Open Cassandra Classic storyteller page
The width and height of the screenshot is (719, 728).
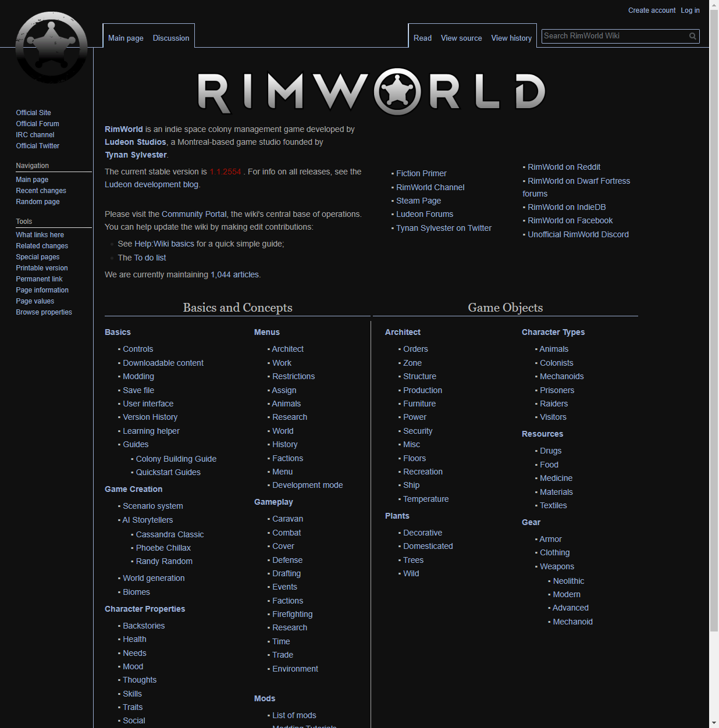(x=170, y=534)
